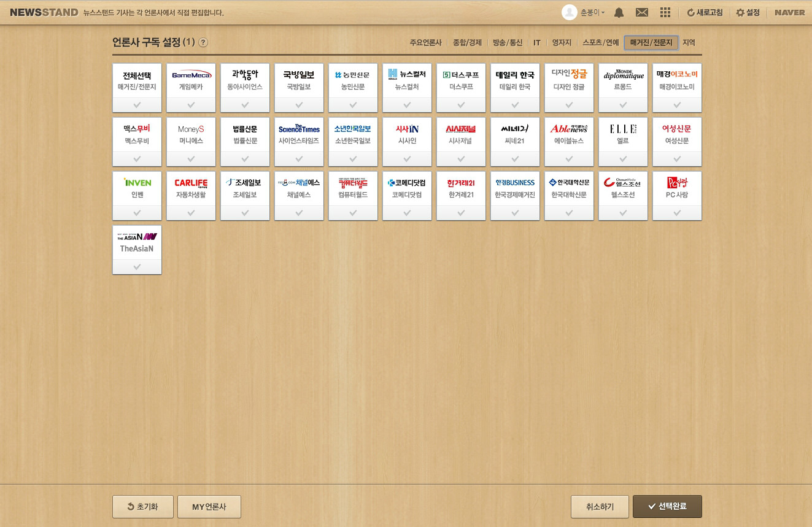Image resolution: width=812 pixels, height=527 pixels.
Task: Open the 춘봉이 account dropdown
Action: (x=592, y=13)
